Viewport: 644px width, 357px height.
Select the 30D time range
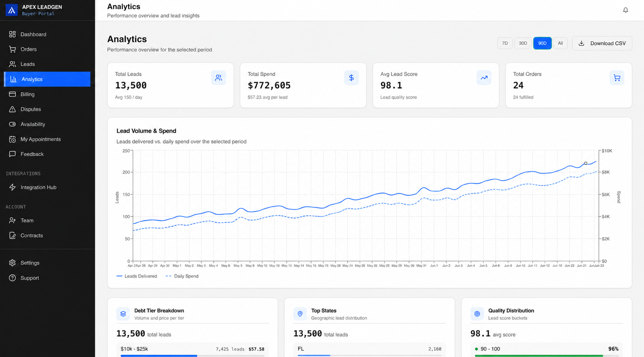(x=523, y=43)
